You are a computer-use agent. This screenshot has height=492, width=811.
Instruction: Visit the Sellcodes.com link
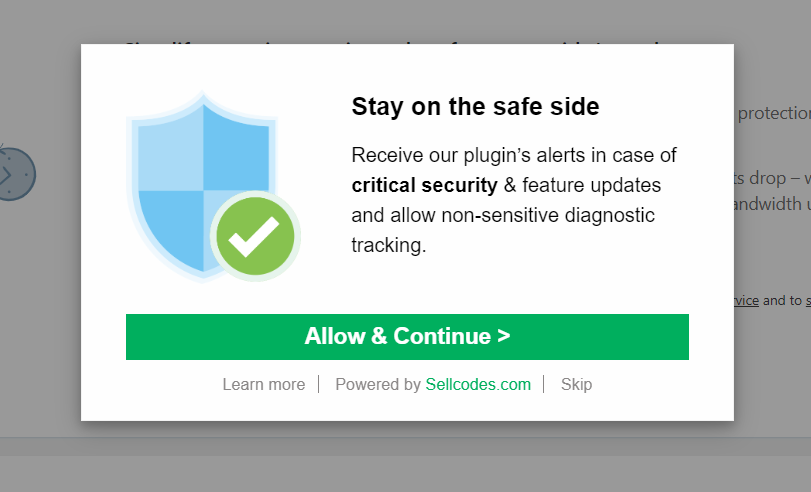(x=478, y=384)
